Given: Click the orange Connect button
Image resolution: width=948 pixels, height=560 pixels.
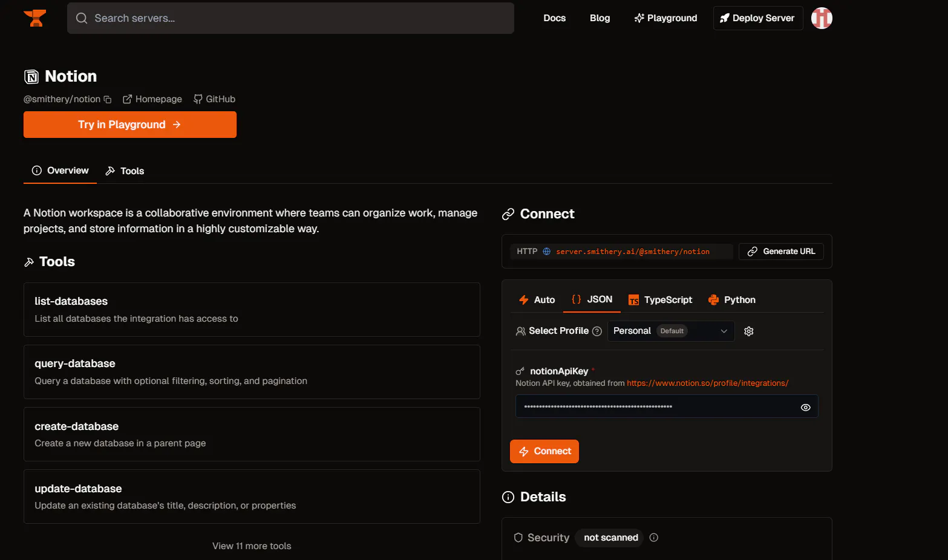Looking at the screenshot, I should click(544, 451).
